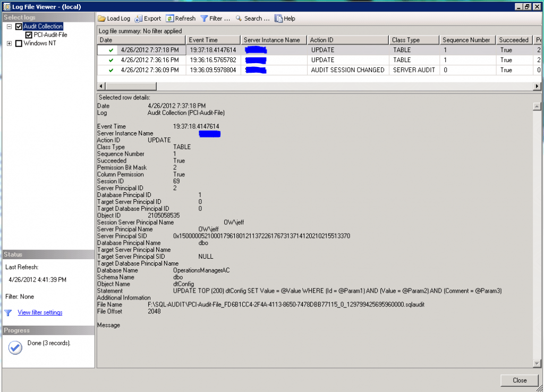Click the Done (3 records) progress checkmark
The image size is (544, 392).
(15, 348)
